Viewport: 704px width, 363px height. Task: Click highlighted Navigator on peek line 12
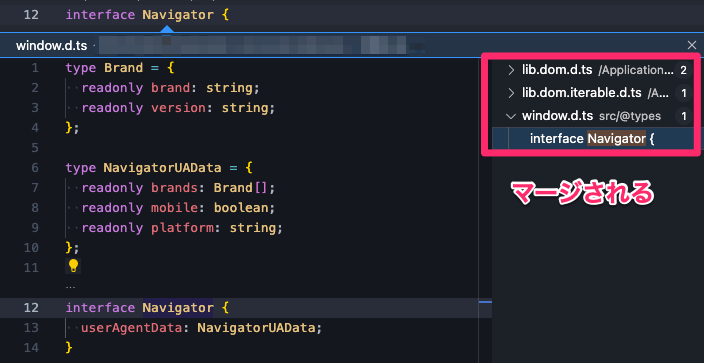point(178,308)
